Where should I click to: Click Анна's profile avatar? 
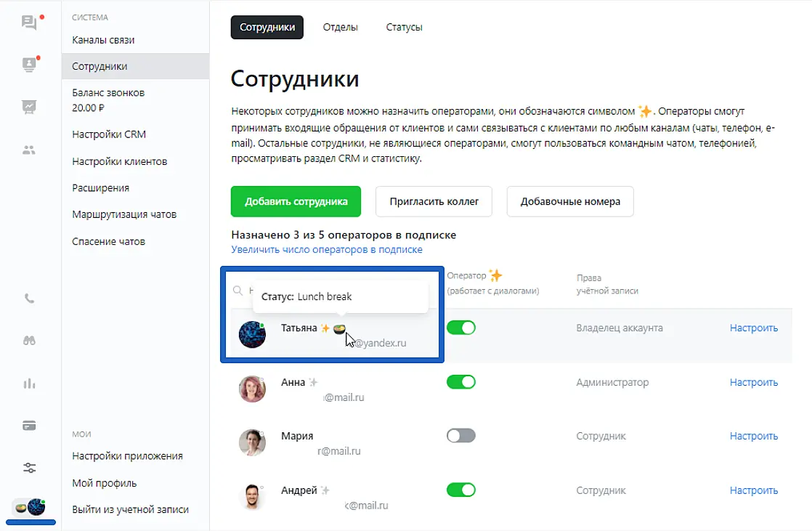[x=252, y=389]
